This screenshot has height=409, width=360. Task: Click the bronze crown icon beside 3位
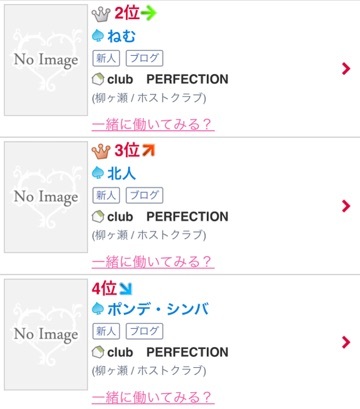(x=101, y=151)
